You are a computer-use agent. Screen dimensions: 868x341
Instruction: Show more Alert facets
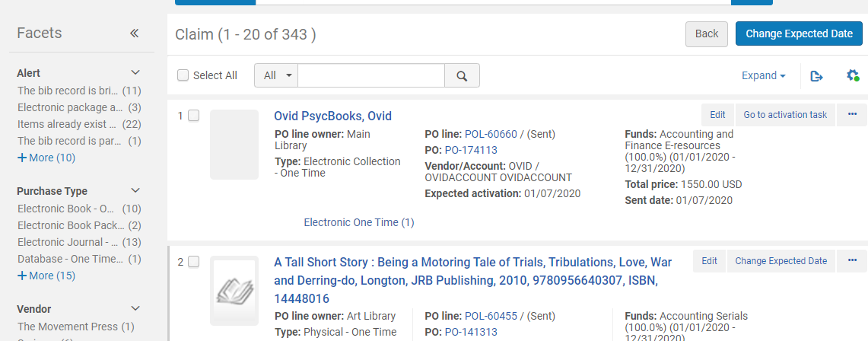46,158
